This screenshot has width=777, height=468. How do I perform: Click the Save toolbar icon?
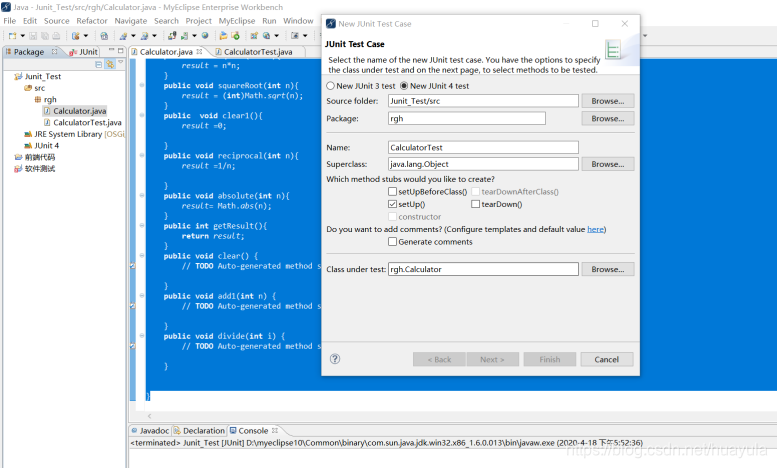33,36
